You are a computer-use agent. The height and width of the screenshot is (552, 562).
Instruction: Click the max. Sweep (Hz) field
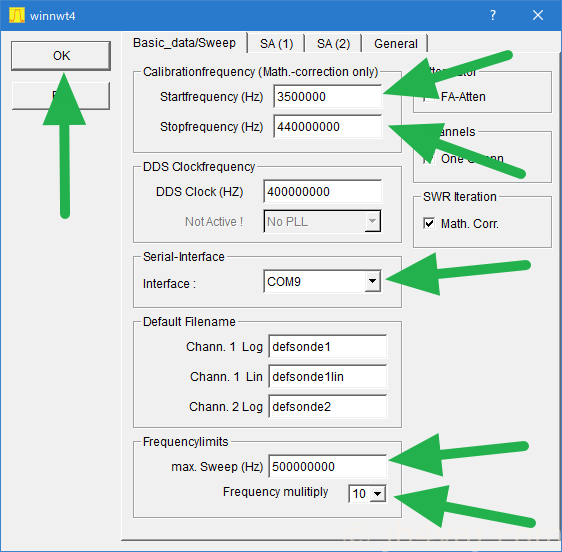328,466
